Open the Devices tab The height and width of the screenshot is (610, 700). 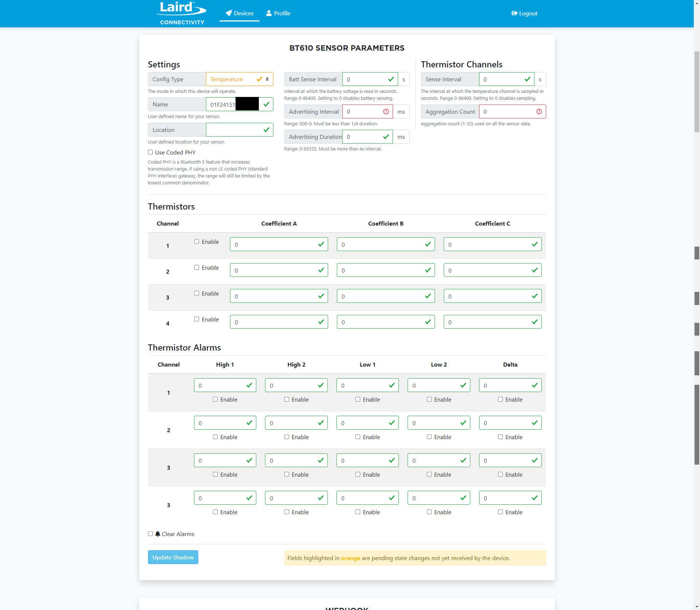pos(243,13)
